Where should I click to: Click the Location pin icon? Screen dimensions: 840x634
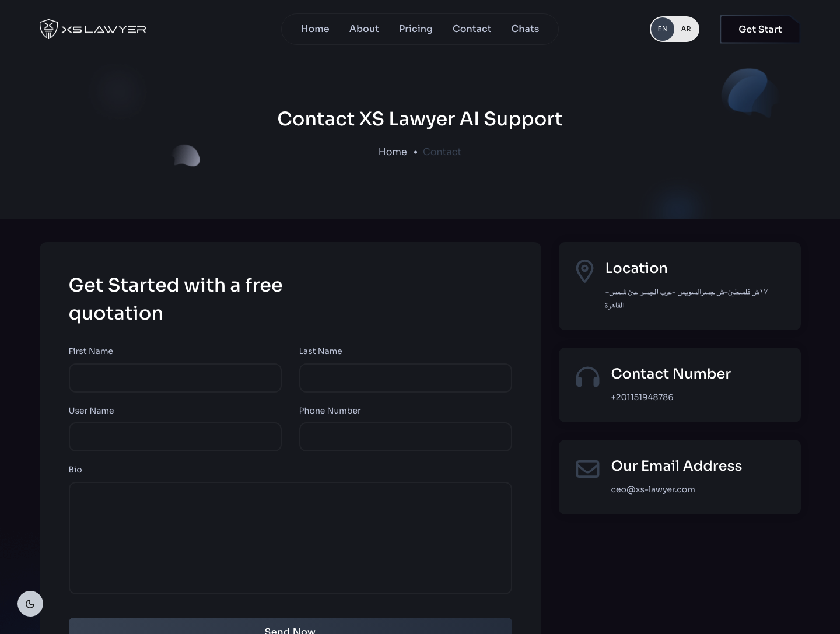(584, 271)
